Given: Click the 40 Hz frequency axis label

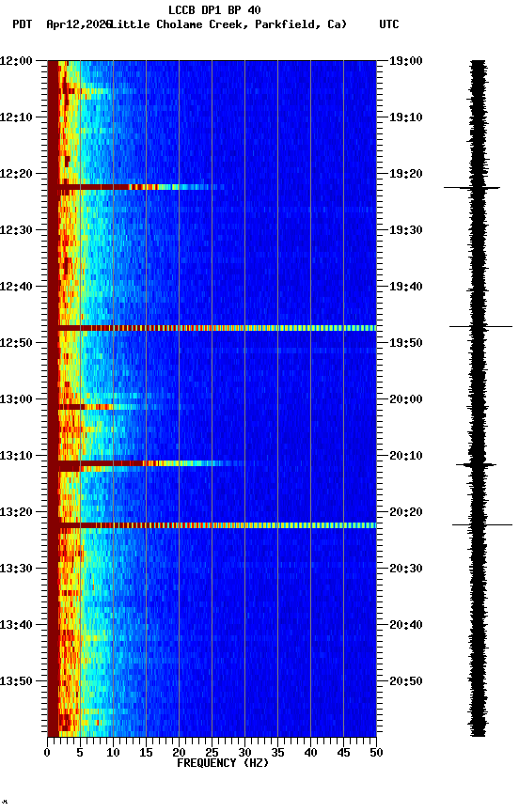Looking at the screenshot, I should click(311, 753).
